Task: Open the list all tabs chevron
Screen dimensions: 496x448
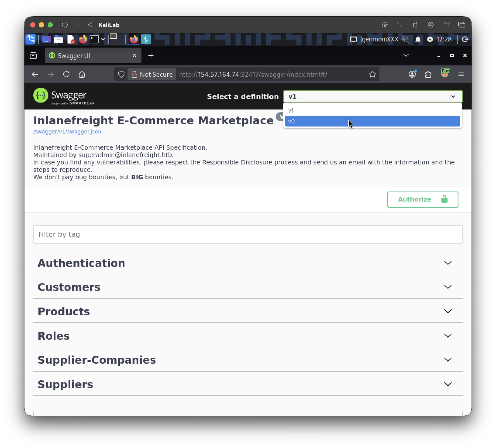Action: click(x=406, y=55)
